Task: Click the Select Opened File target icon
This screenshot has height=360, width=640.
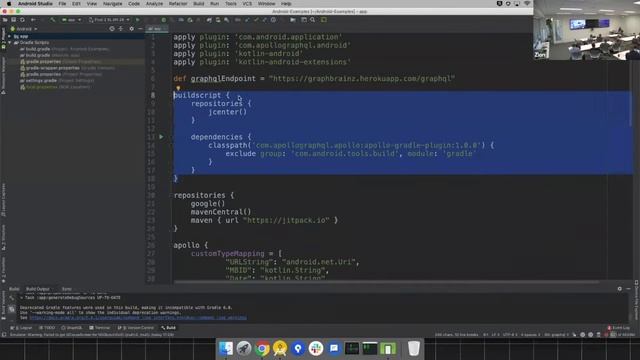Action: click(x=112, y=29)
